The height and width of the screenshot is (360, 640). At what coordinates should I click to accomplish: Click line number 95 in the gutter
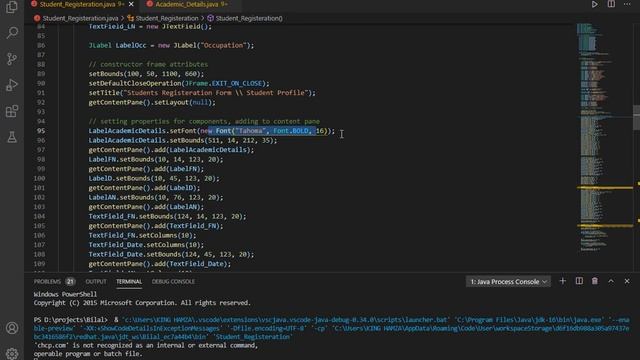40,131
